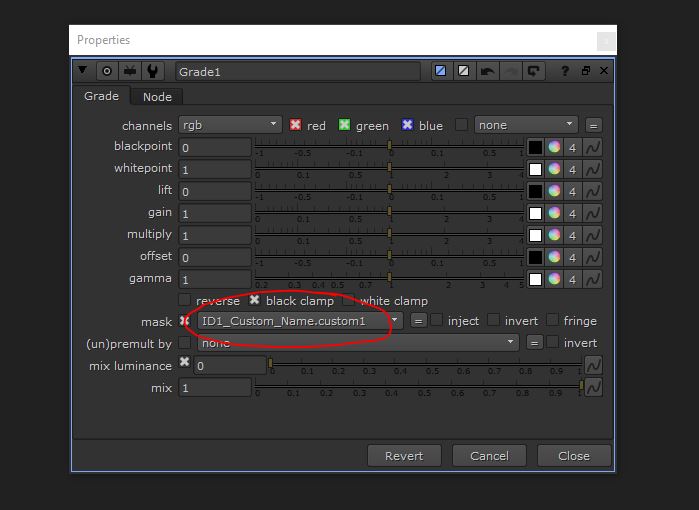Click the Cancel button

[x=489, y=455]
